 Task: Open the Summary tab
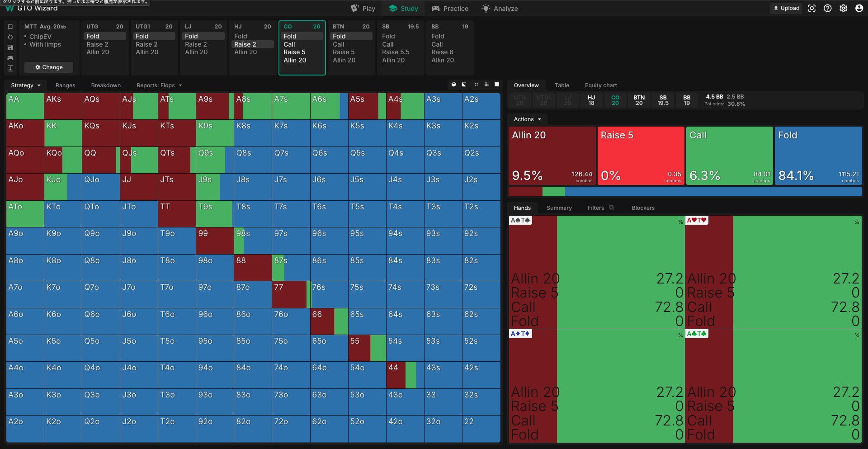point(559,208)
